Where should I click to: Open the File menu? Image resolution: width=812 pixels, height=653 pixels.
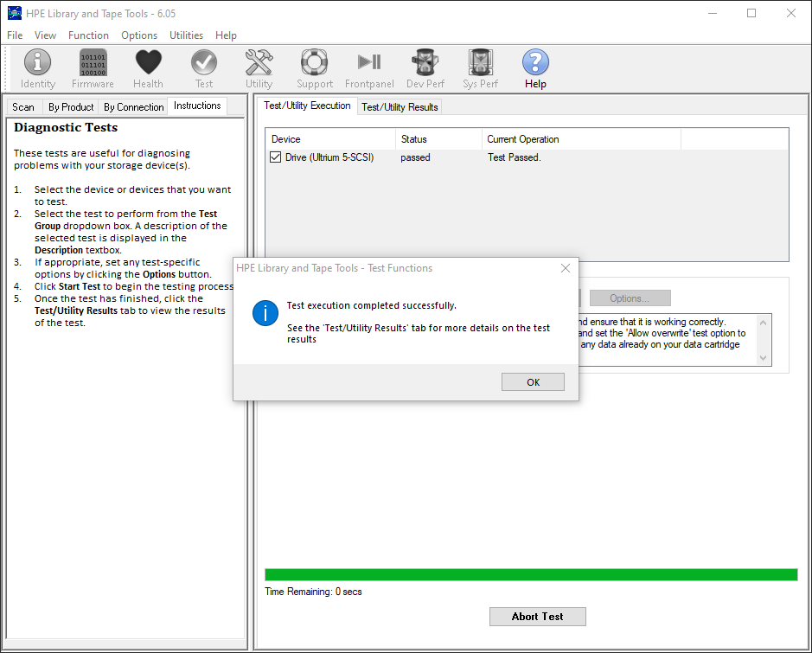15,35
